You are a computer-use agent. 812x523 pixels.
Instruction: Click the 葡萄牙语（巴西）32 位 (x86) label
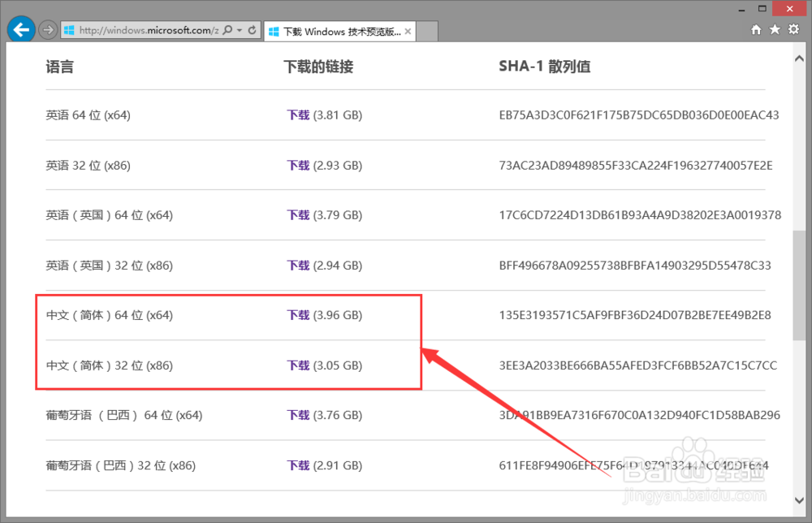point(121,465)
